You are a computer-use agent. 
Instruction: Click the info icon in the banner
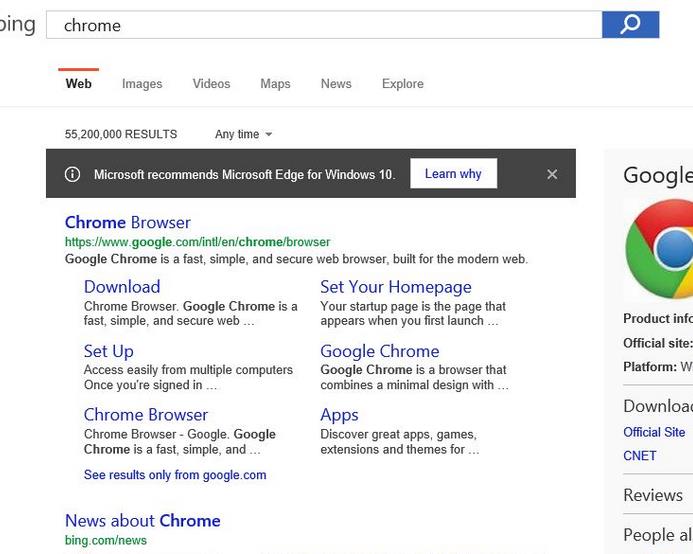pyautogui.click(x=72, y=174)
